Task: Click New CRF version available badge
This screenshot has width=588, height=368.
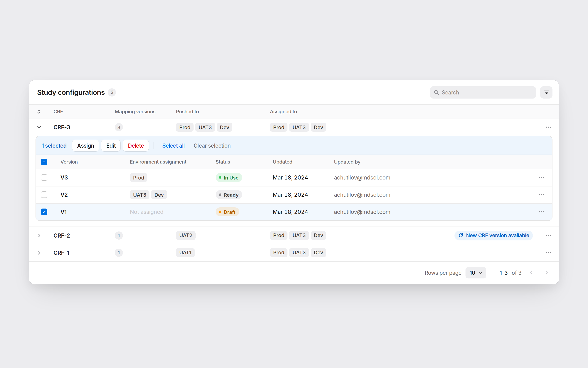Action: [x=493, y=236]
